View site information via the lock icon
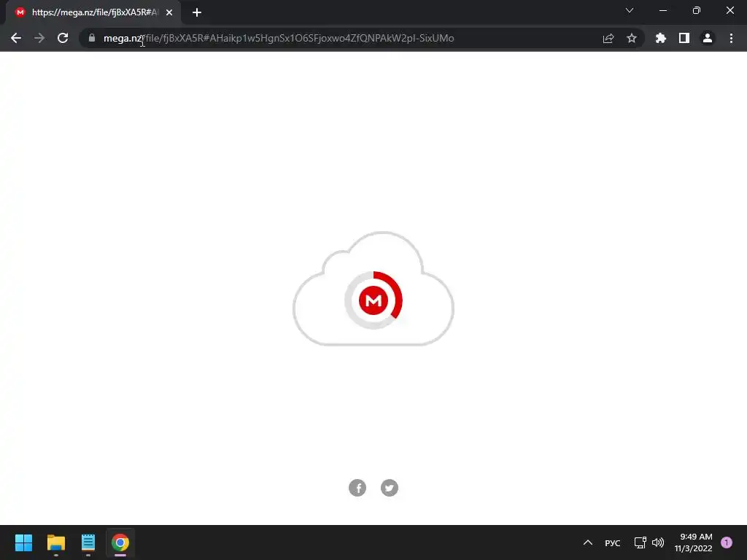This screenshot has height=560, width=747. [x=92, y=38]
